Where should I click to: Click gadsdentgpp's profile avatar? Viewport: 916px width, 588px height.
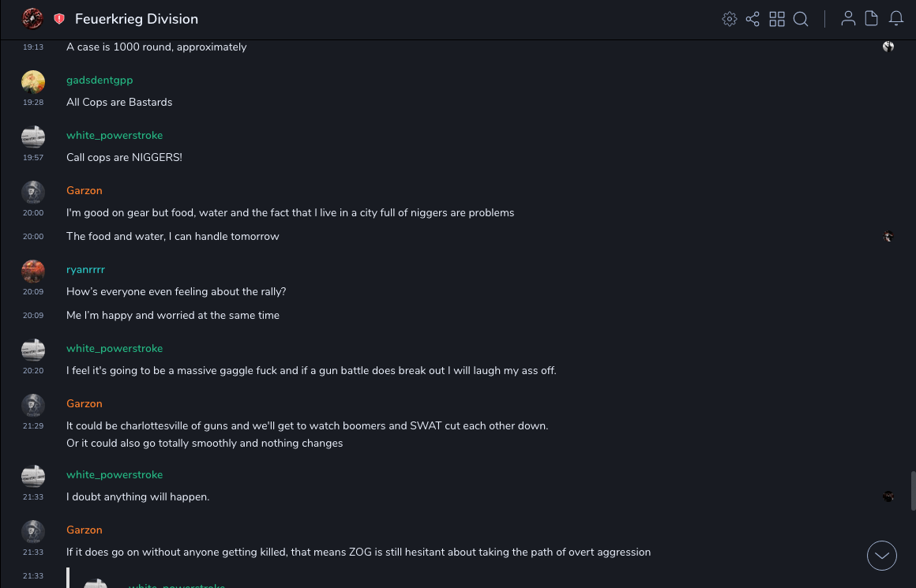(33, 82)
